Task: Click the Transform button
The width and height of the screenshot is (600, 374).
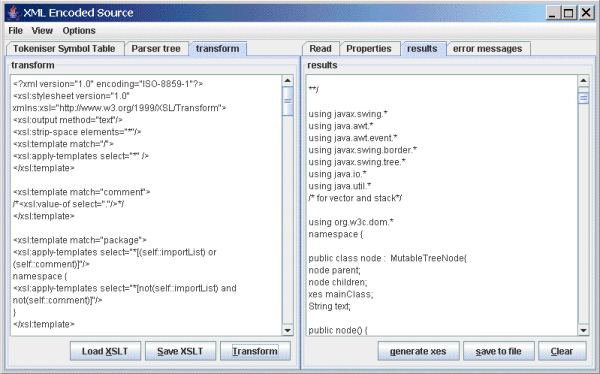Action: 255,351
